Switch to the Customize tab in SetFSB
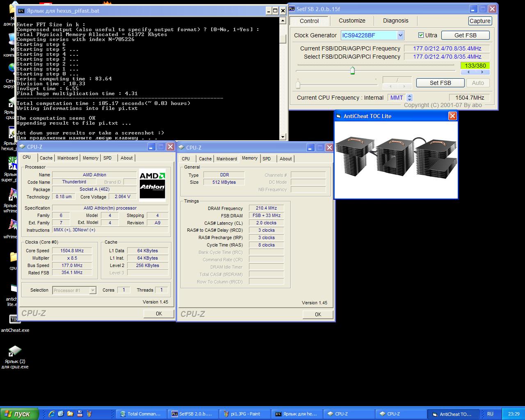525x420 pixels. click(x=352, y=21)
